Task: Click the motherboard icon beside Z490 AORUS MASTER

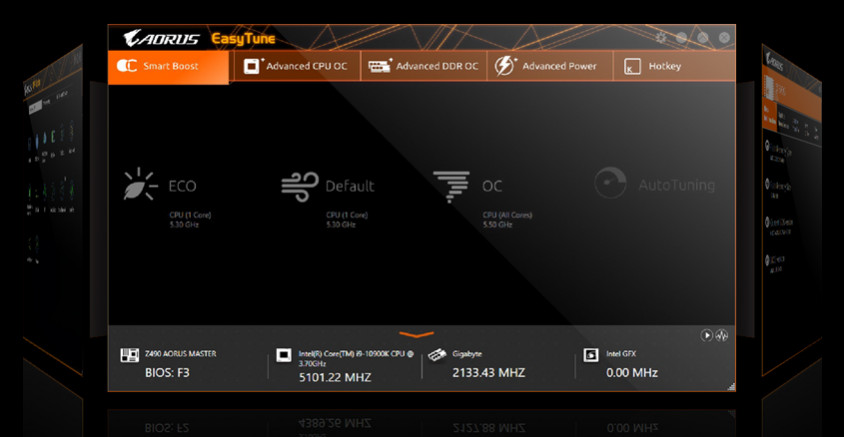Action: [129, 355]
